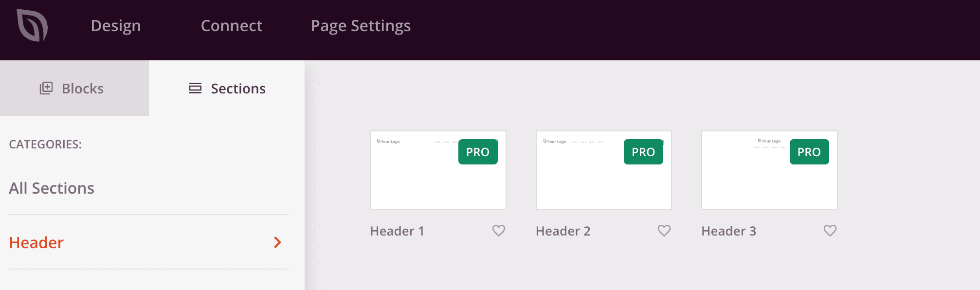Choose the Header 3 template thumbnail
The height and width of the screenshot is (290, 980).
769,170
